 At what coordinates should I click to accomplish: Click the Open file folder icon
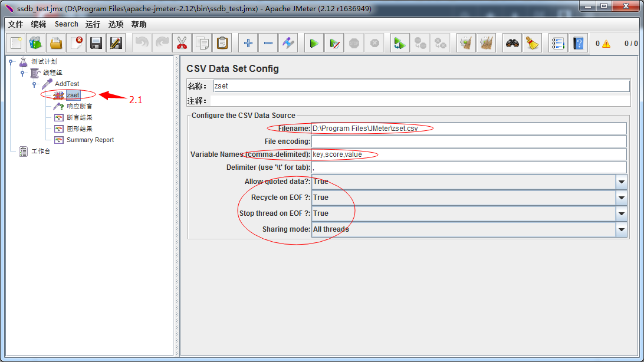[56, 43]
